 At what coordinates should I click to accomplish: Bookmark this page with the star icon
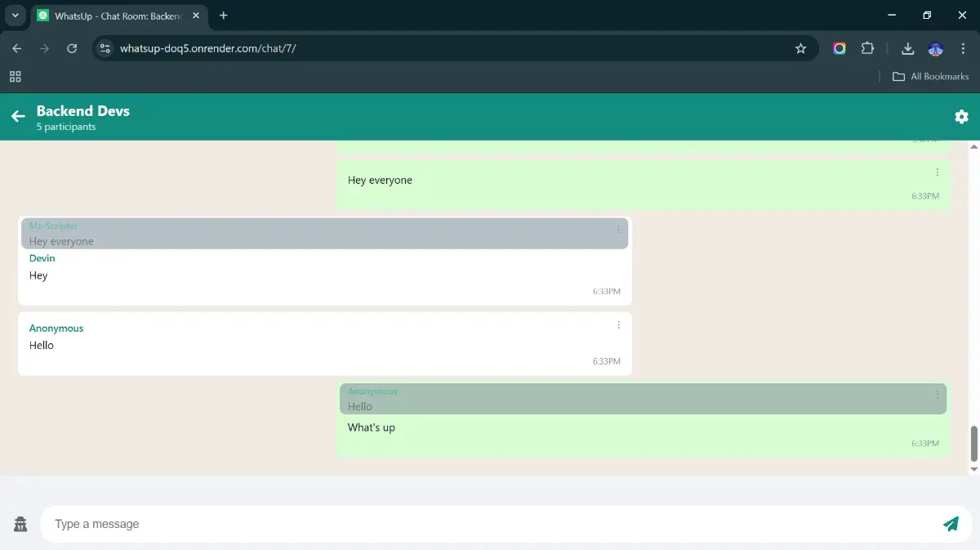800,48
